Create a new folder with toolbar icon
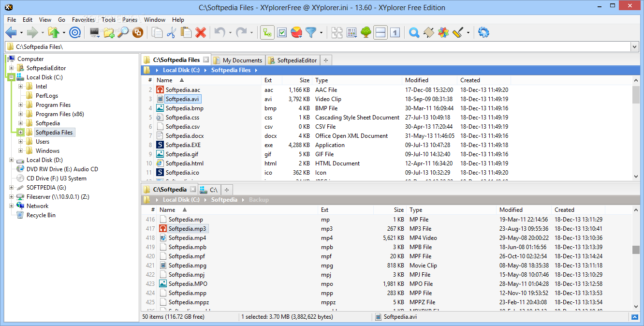 pyautogui.click(x=109, y=32)
